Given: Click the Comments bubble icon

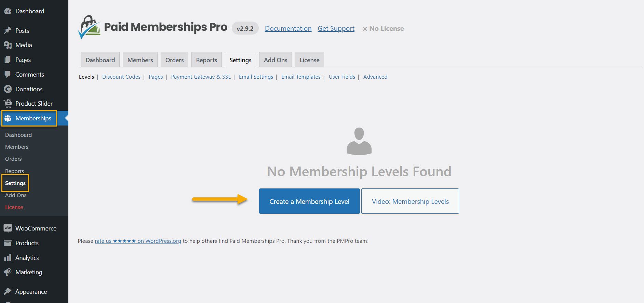Looking at the screenshot, I should pyautogui.click(x=8, y=74).
